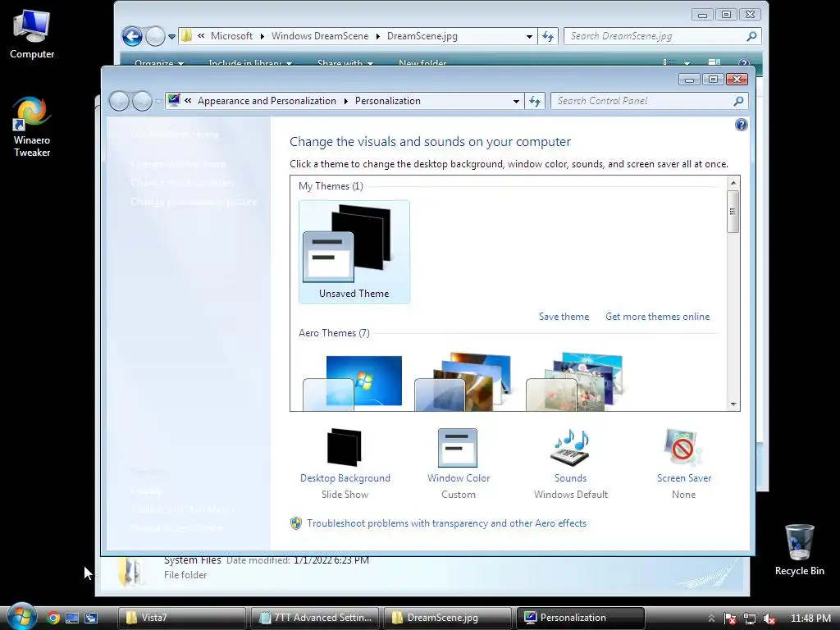
Task: Click Windows DreamScene breadcrumb in Explorer
Action: click(320, 36)
